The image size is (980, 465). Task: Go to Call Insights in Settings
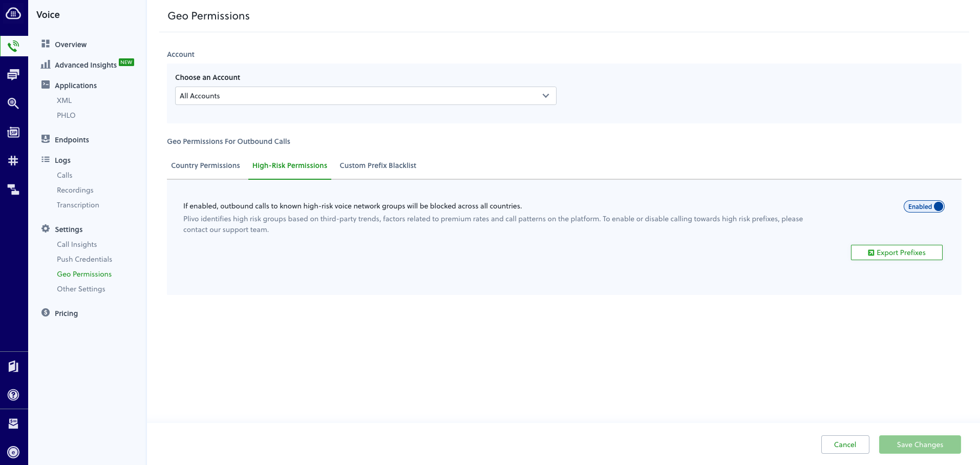[x=77, y=244]
